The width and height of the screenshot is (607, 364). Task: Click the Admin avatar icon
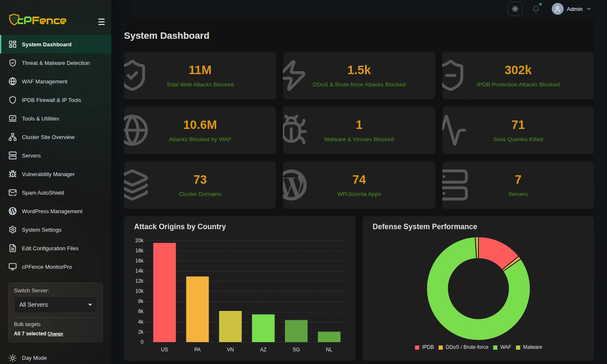(x=558, y=9)
